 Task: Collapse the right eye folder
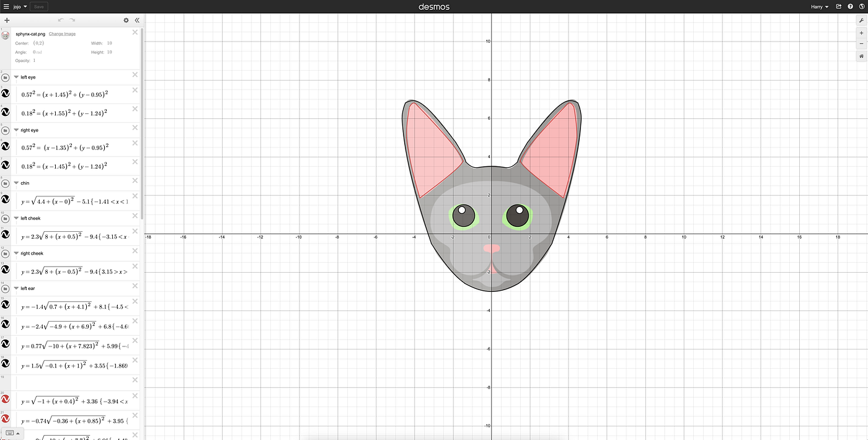coord(16,130)
